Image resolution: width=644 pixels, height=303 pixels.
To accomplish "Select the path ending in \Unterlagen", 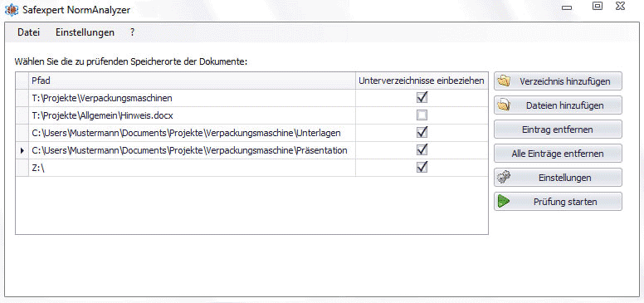I will tap(192, 133).
